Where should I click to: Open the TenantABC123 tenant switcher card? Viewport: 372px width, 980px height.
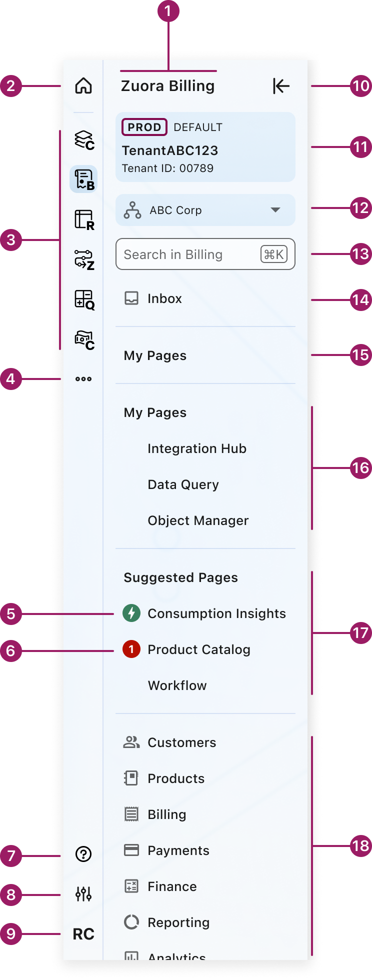205,147
